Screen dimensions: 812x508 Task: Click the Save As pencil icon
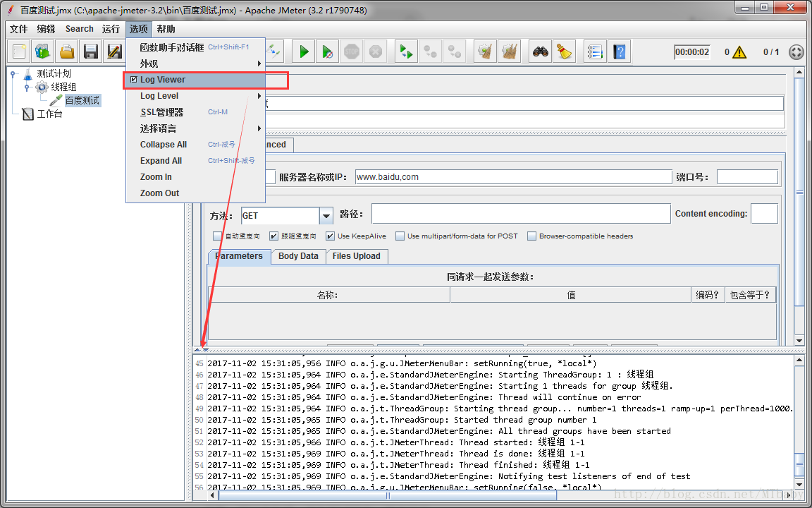[x=114, y=52]
